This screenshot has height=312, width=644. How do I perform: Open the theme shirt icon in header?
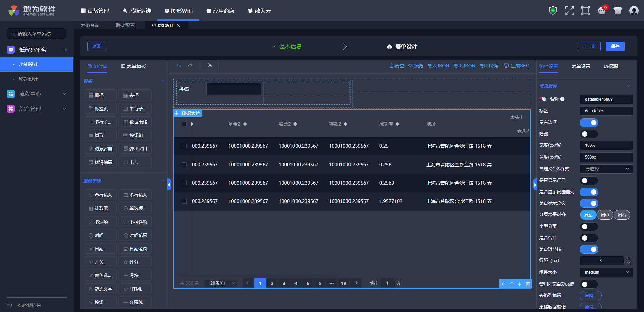click(618, 11)
